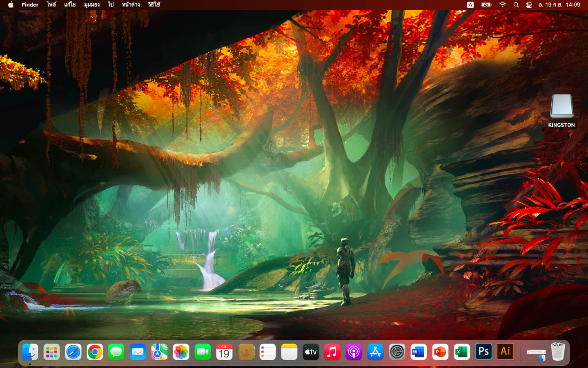Open Finder from the Dock
The image size is (588, 368).
30,352
